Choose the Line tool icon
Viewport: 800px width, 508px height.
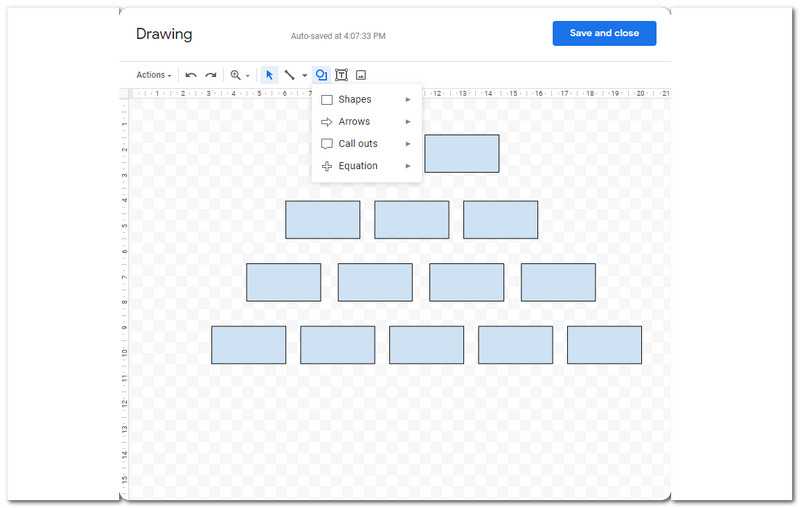click(x=289, y=75)
